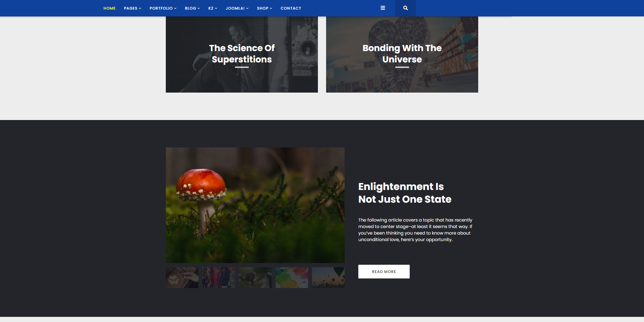Select the colorful paint palette thumbnail
Screen dimensions: 644x322
[x=292, y=277]
